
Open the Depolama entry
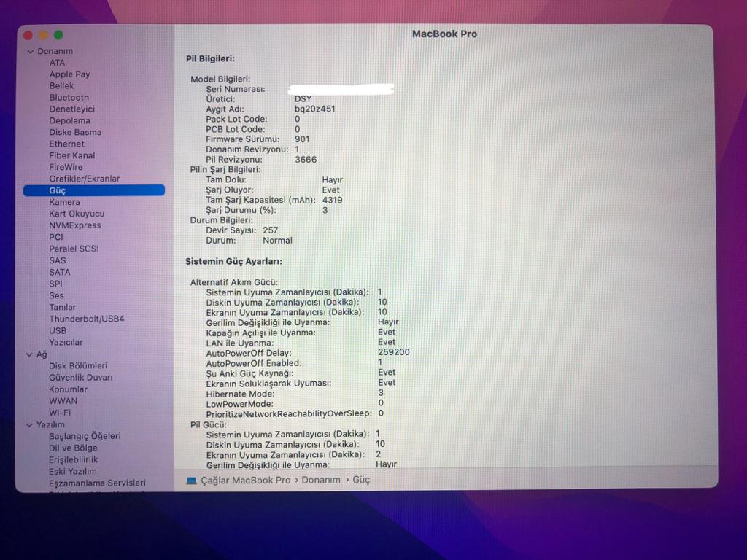pos(69,121)
